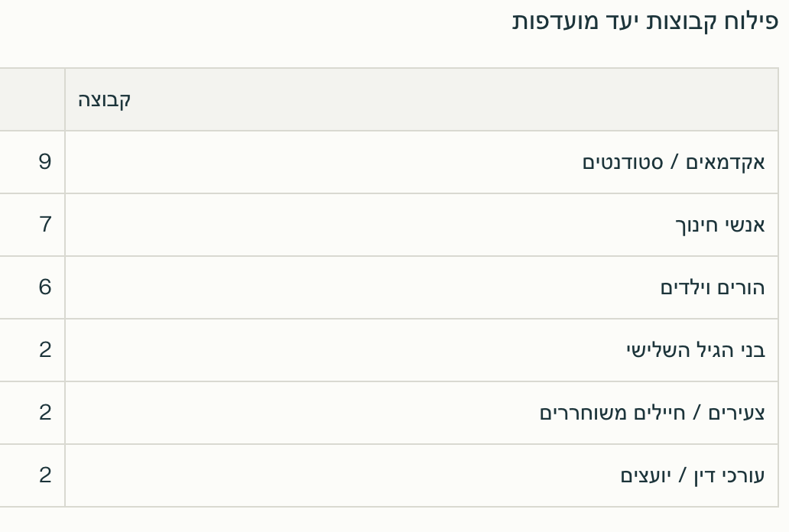Click the value 2 for עורכי דין
The height and width of the screenshot is (532, 789).
(45, 475)
